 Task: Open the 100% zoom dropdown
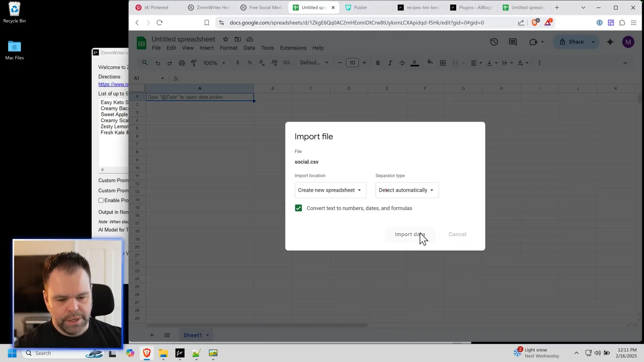(214, 63)
